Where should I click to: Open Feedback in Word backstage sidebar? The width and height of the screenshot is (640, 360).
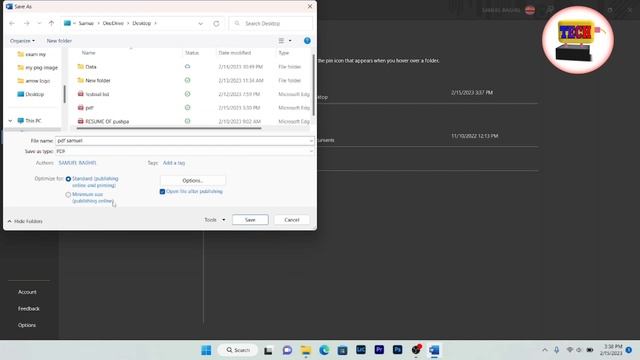point(29,309)
